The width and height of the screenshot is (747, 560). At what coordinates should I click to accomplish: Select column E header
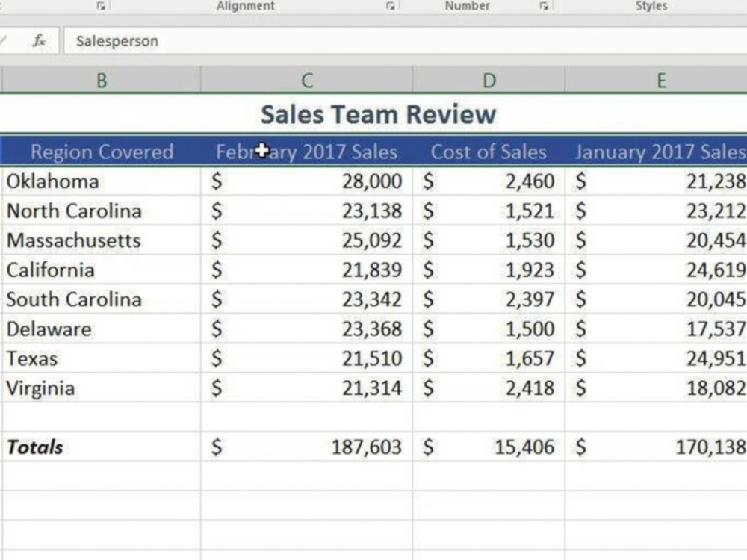pyautogui.click(x=657, y=80)
